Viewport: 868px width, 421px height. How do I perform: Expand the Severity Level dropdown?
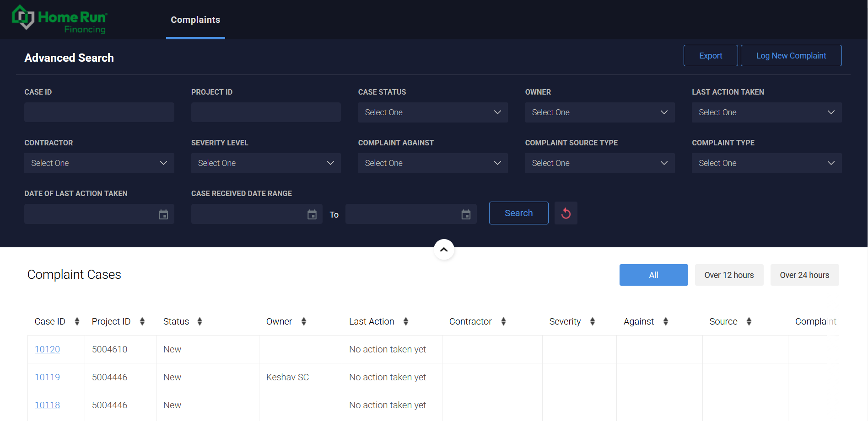[x=266, y=163]
